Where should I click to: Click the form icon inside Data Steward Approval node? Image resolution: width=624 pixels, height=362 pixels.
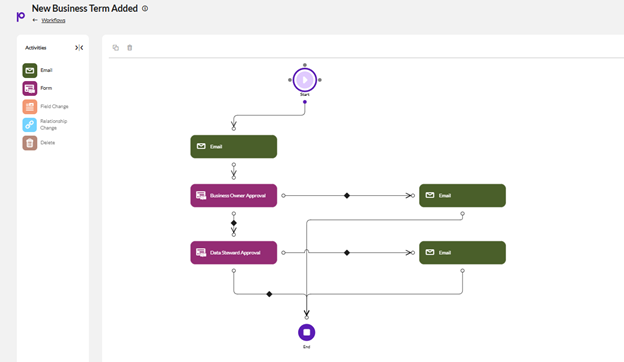(x=201, y=253)
